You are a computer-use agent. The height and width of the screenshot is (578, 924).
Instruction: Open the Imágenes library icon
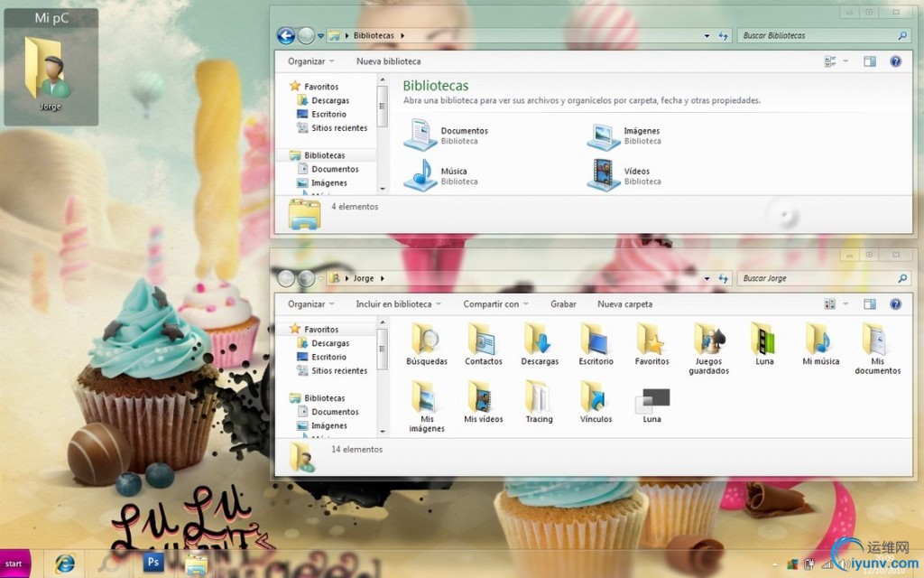coord(603,135)
